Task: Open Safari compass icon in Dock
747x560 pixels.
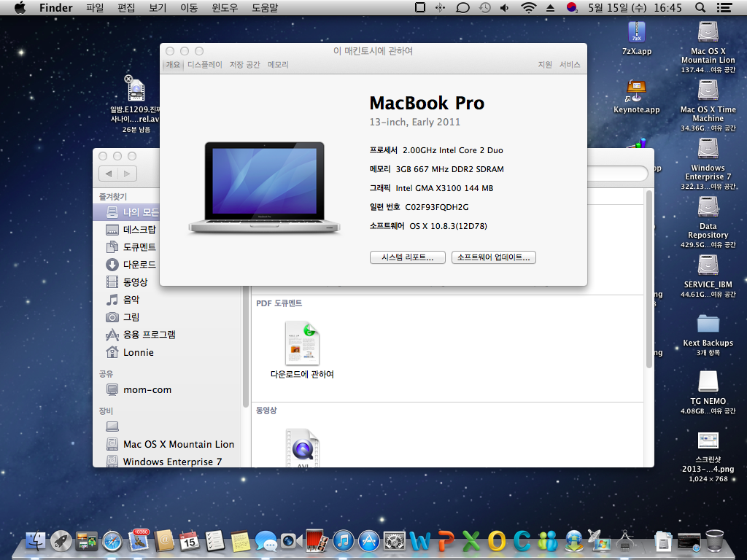Action: [112, 541]
